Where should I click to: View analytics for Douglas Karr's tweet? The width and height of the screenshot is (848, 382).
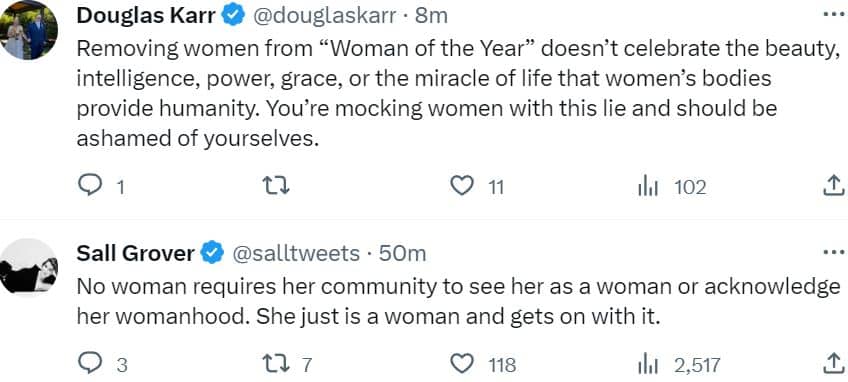647,187
